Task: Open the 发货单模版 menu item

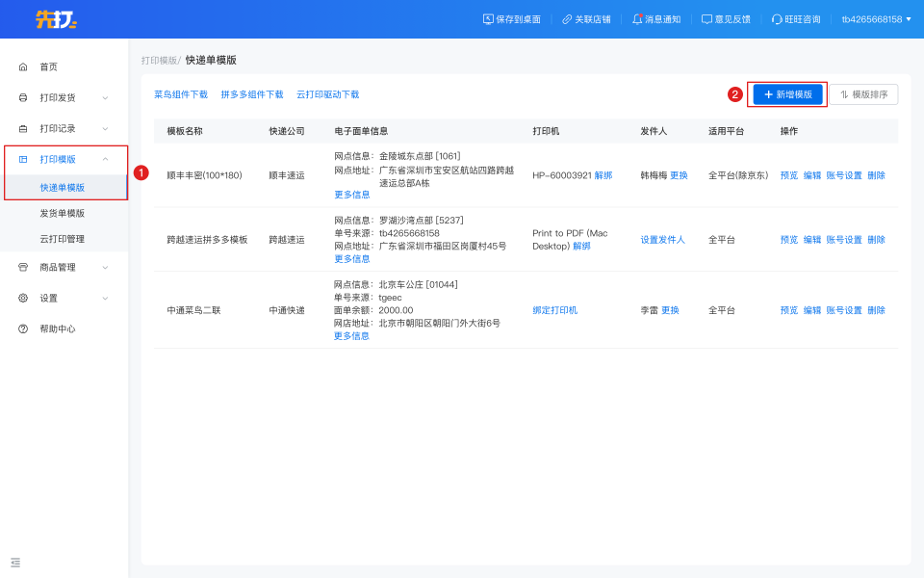Action: point(62,214)
